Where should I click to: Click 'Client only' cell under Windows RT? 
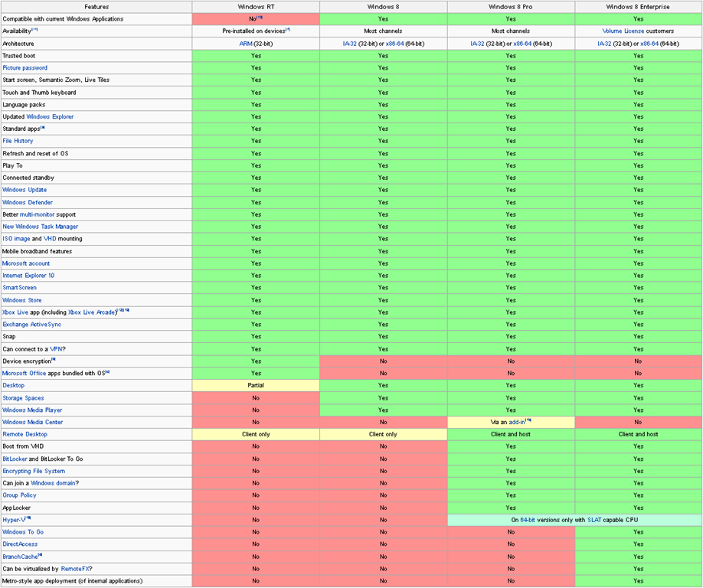[x=256, y=434]
